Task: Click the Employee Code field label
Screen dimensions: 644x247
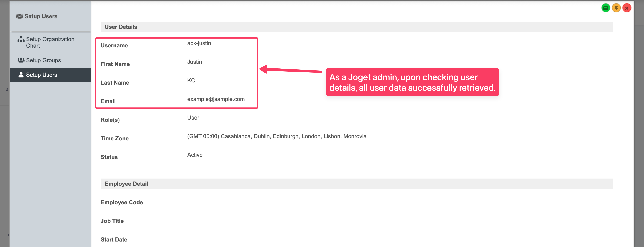Action: tap(122, 203)
